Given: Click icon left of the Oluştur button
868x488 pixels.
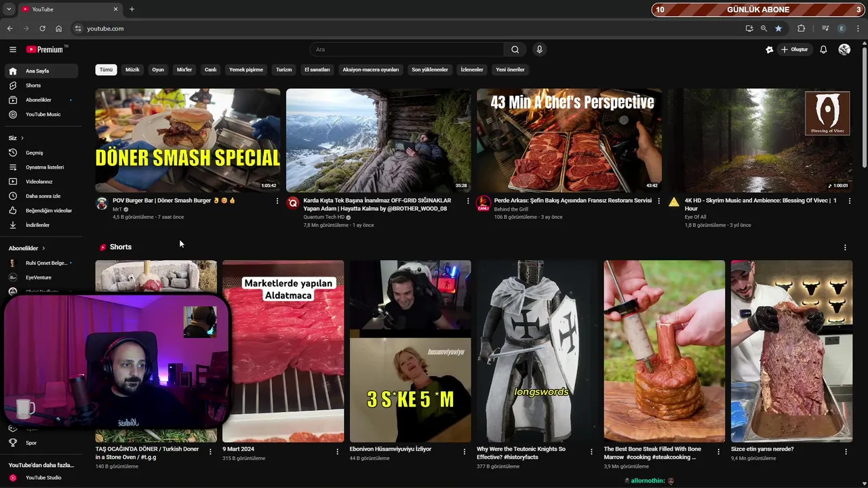Looking at the screenshot, I should coord(769,49).
